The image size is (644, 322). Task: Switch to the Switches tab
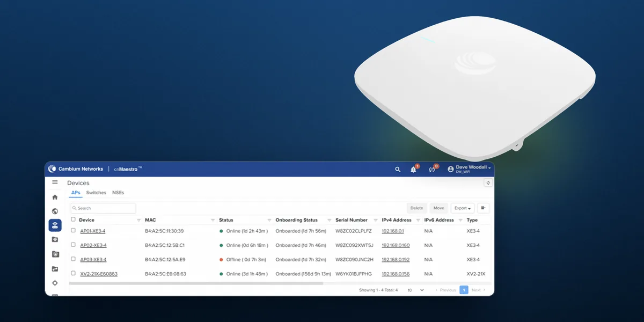[x=96, y=193]
